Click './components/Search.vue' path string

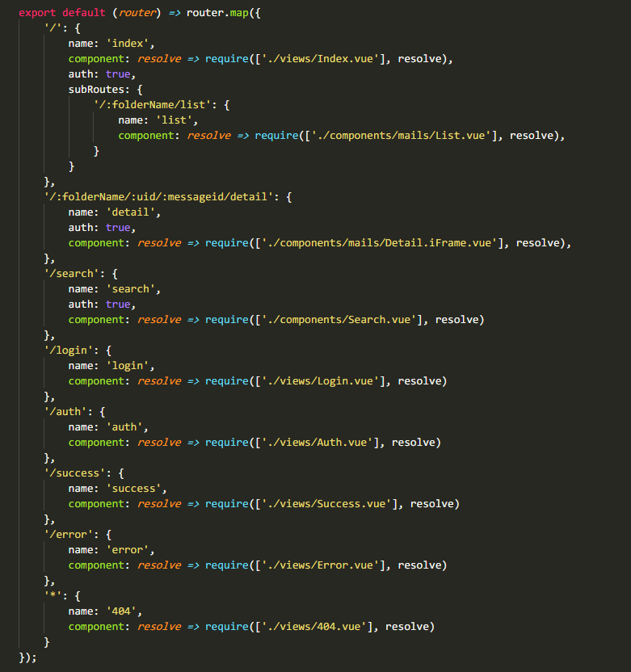coord(339,320)
